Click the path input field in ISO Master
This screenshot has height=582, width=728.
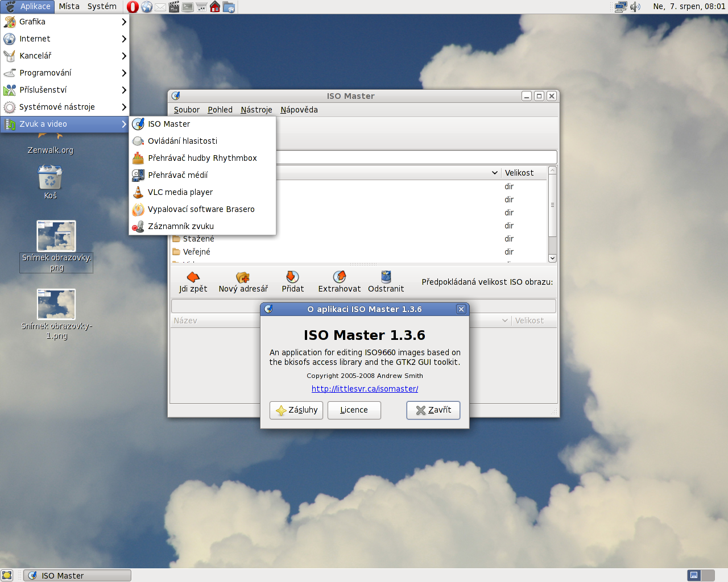(416, 157)
